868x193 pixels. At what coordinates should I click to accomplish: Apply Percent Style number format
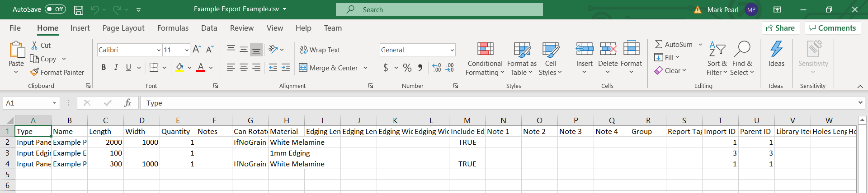407,68
